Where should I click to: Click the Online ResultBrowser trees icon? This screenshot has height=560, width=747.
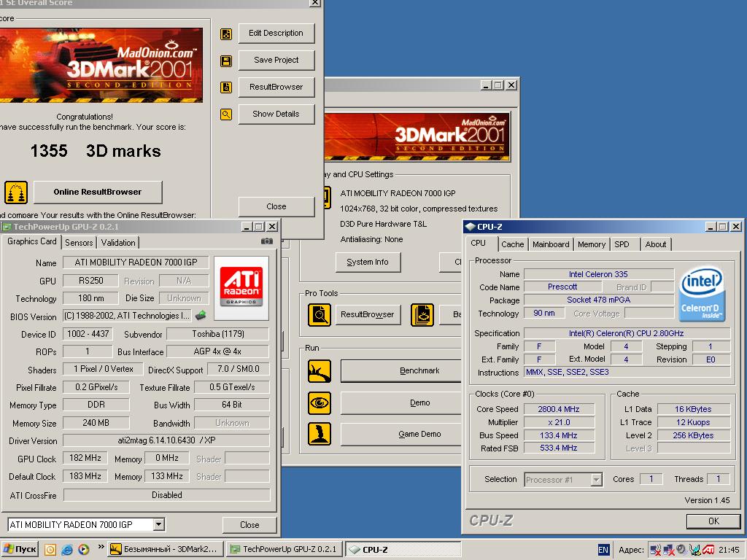point(16,192)
